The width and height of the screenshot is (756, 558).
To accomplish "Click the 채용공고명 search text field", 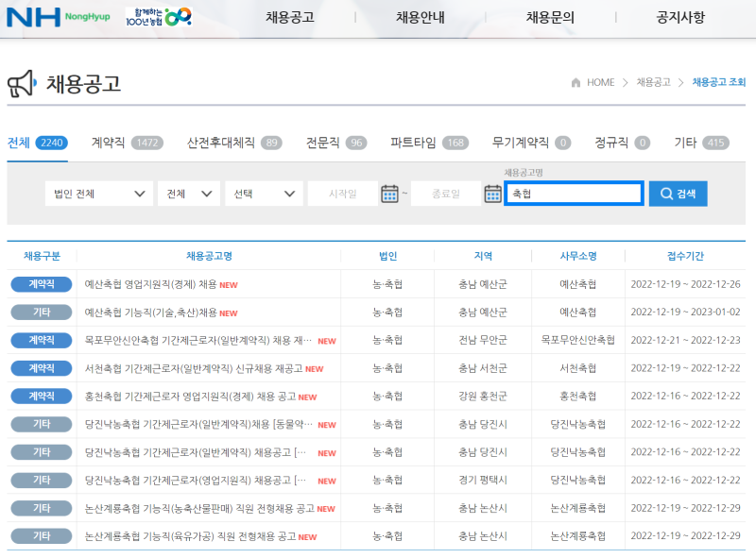I will pyautogui.click(x=574, y=194).
